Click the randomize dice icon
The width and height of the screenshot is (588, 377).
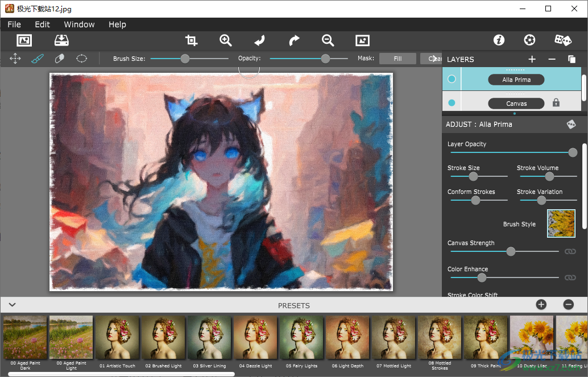563,40
